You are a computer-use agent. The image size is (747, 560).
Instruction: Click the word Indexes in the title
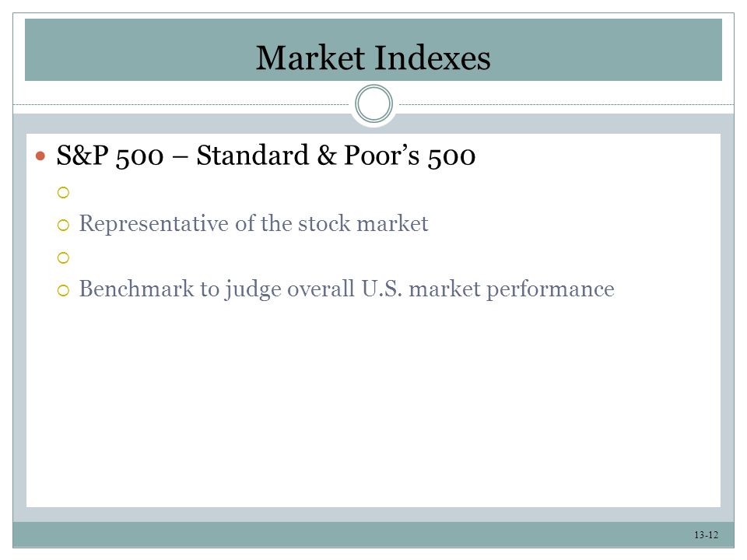point(432,58)
